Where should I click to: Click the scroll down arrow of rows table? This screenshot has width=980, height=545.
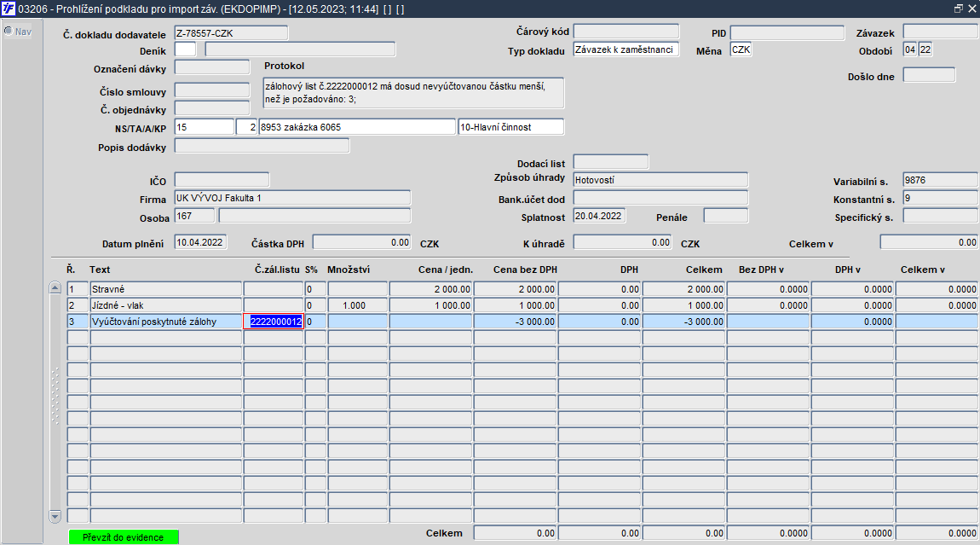point(55,516)
